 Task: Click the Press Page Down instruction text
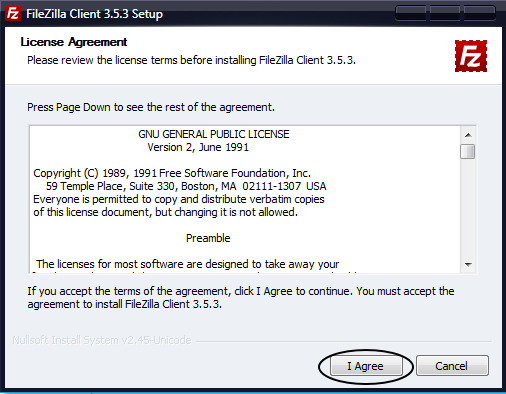[151, 107]
